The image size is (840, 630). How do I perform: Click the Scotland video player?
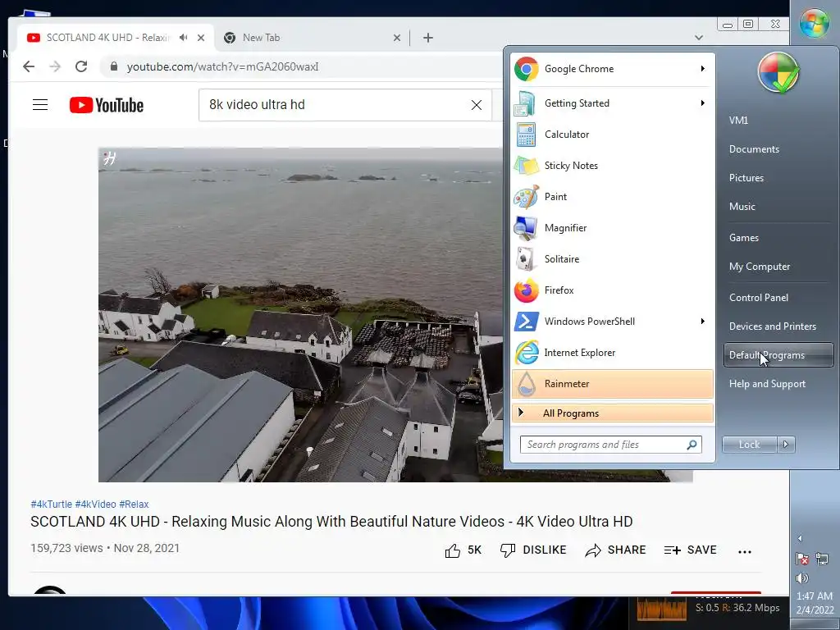pyautogui.click(x=300, y=315)
